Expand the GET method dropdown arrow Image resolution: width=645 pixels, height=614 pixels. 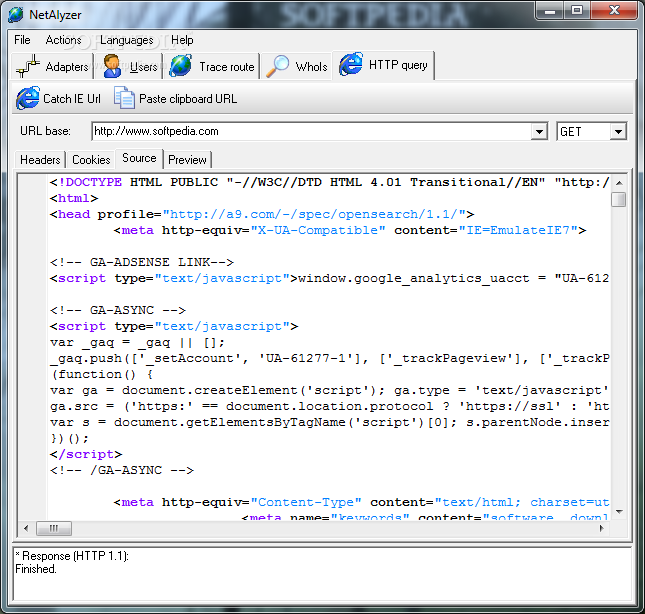[x=618, y=132]
